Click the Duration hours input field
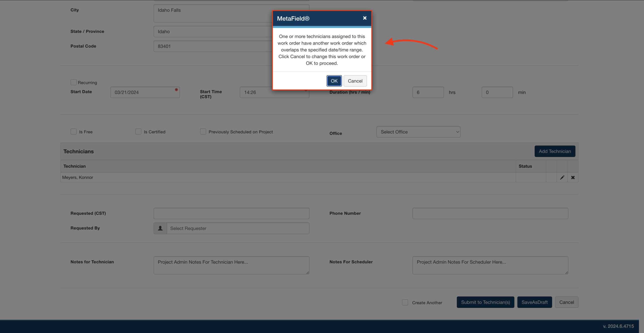The height and width of the screenshot is (333, 644). [x=428, y=92]
